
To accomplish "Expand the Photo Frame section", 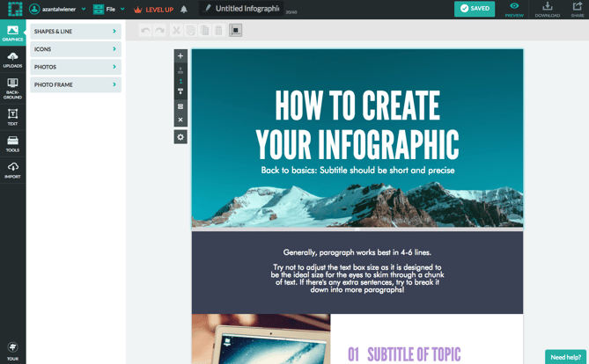I will [x=75, y=84].
